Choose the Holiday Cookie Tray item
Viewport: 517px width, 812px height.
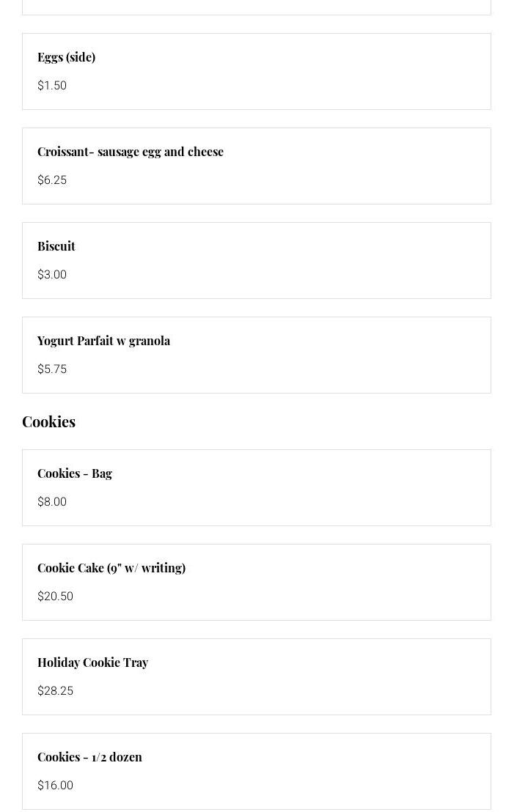92,662
